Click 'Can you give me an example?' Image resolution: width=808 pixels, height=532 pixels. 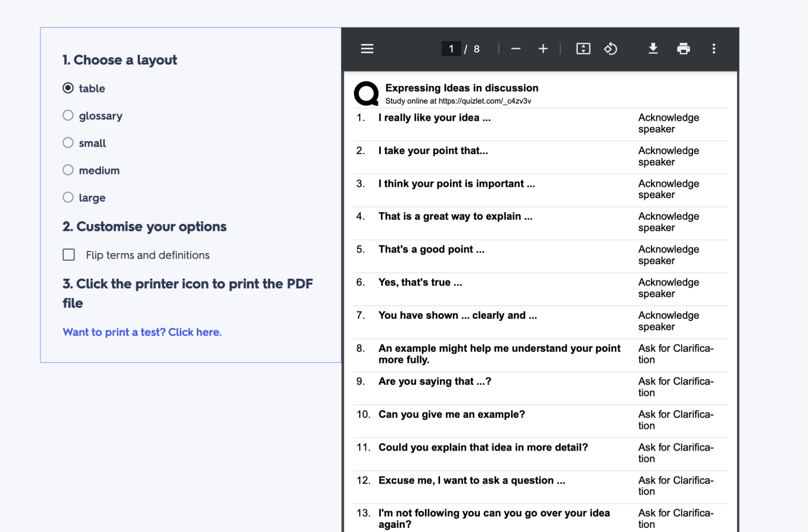452,414
